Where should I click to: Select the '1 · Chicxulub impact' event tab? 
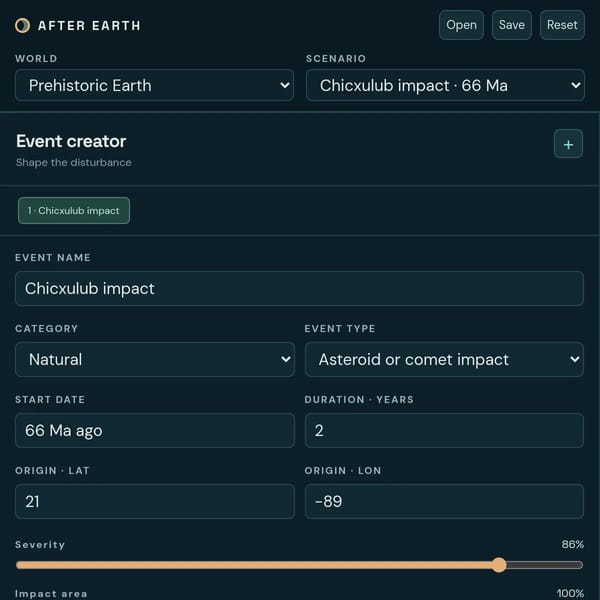[x=74, y=210]
